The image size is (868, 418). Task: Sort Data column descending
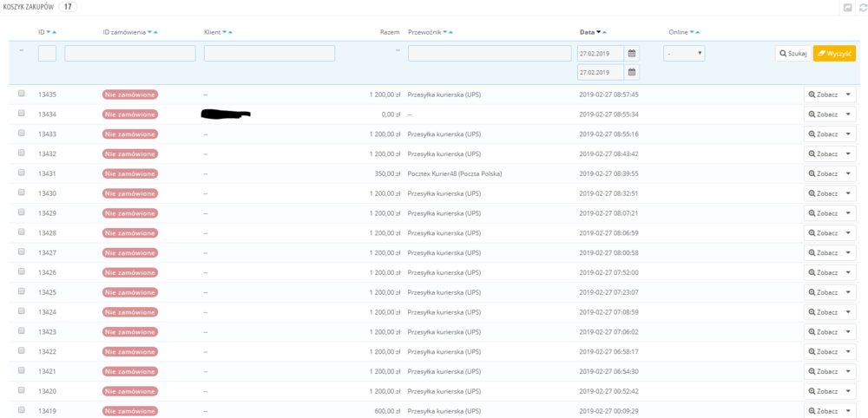(x=599, y=33)
